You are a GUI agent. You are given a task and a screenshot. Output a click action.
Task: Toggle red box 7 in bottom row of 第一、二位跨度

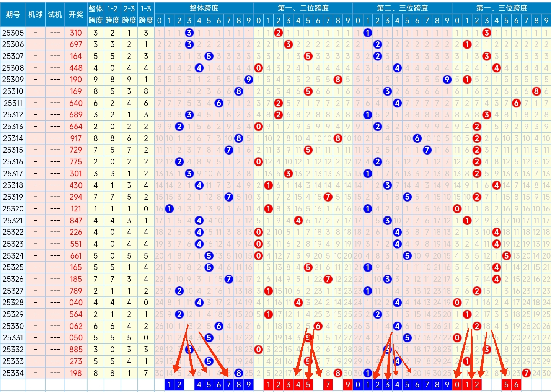(328, 385)
